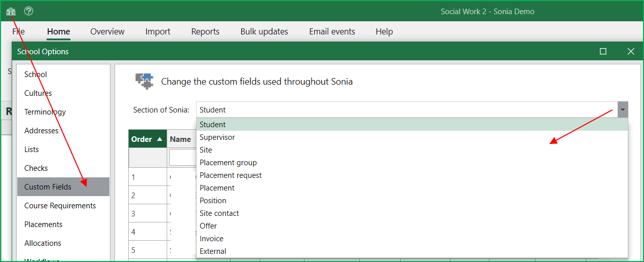
Task: Select Cultures in the options sidebar
Action: click(63, 93)
